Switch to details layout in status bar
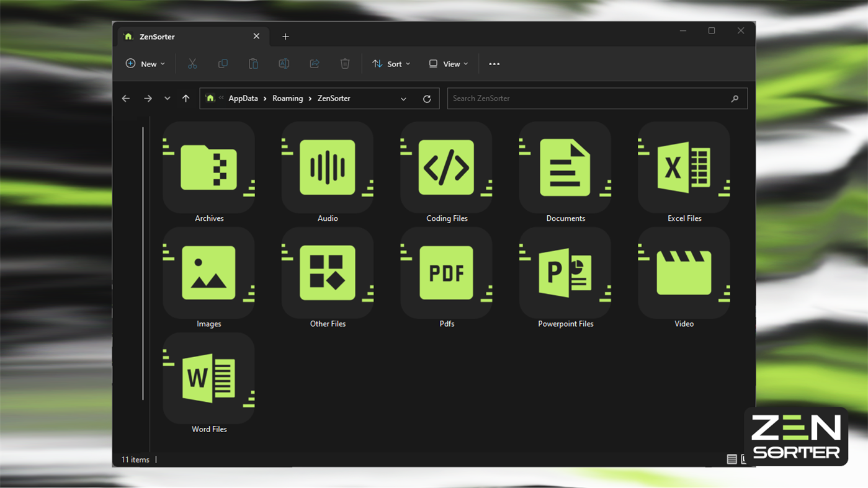868x488 pixels. pos(732,459)
